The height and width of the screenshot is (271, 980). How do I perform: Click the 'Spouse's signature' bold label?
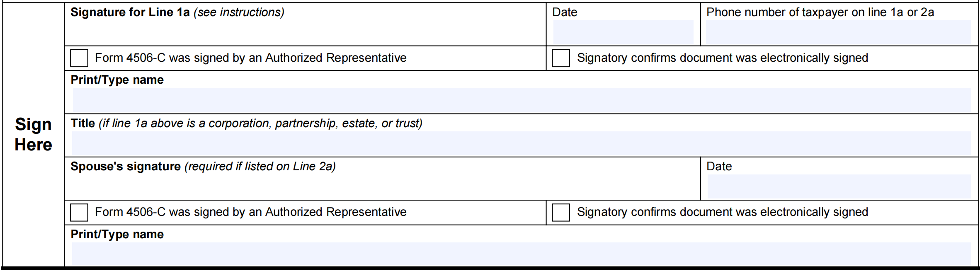(x=126, y=167)
